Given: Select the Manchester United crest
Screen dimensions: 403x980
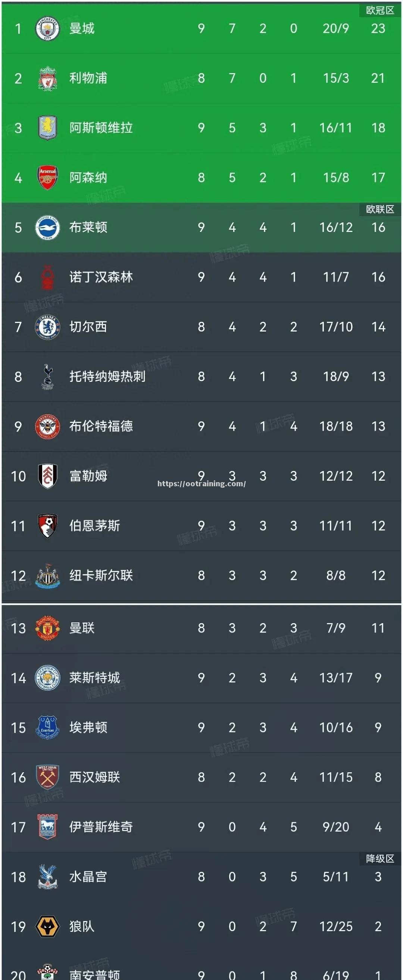Looking at the screenshot, I should 47,628.
